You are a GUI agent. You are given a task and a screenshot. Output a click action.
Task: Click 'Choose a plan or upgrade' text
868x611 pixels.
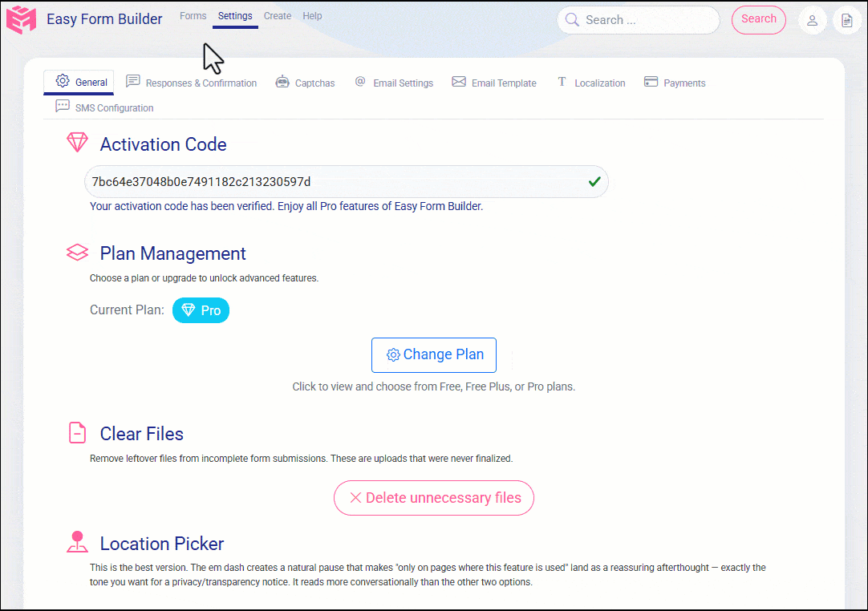(204, 277)
